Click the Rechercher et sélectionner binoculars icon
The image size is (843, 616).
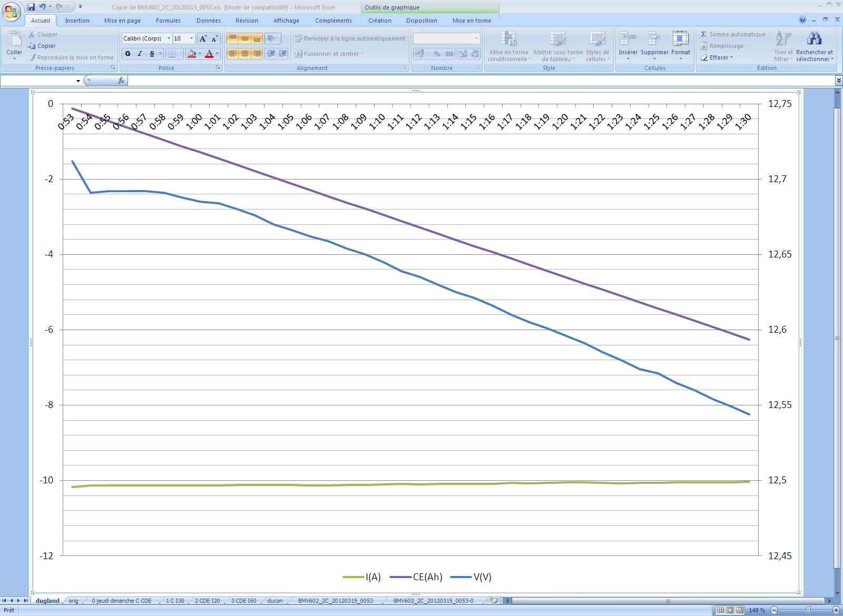pos(814,39)
